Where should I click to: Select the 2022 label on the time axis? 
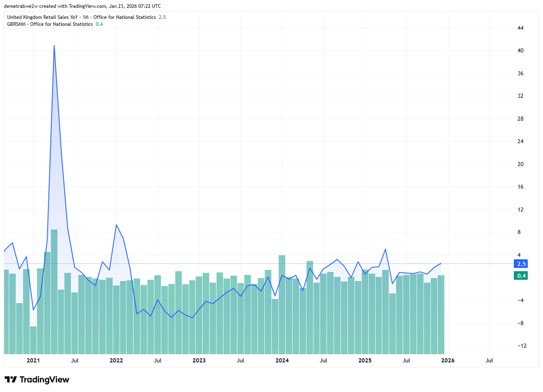click(116, 360)
